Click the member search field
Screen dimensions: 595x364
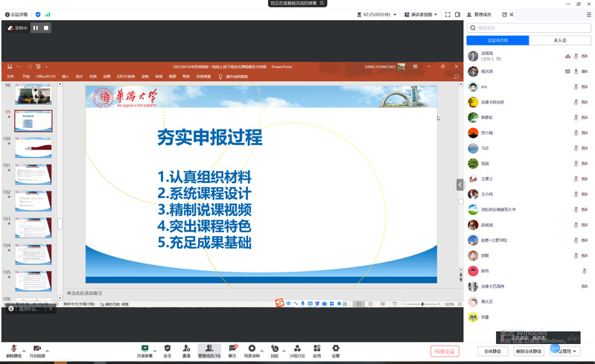(529, 28)
